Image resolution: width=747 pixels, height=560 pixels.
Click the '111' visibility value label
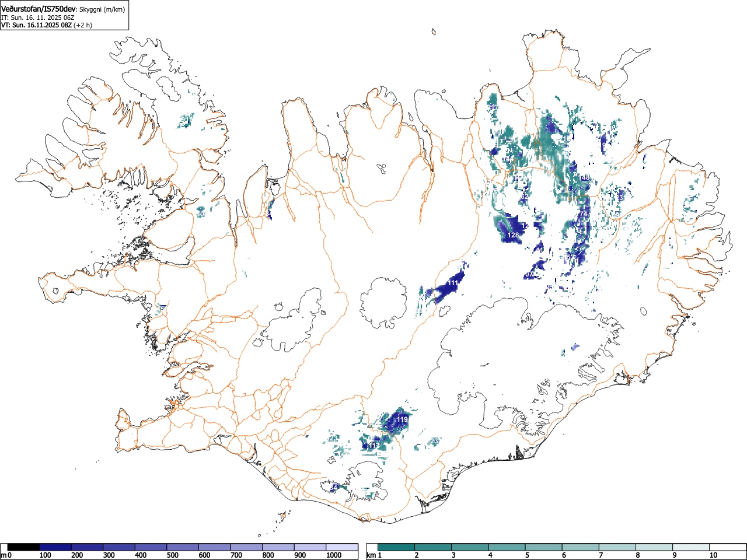point(453,283)
